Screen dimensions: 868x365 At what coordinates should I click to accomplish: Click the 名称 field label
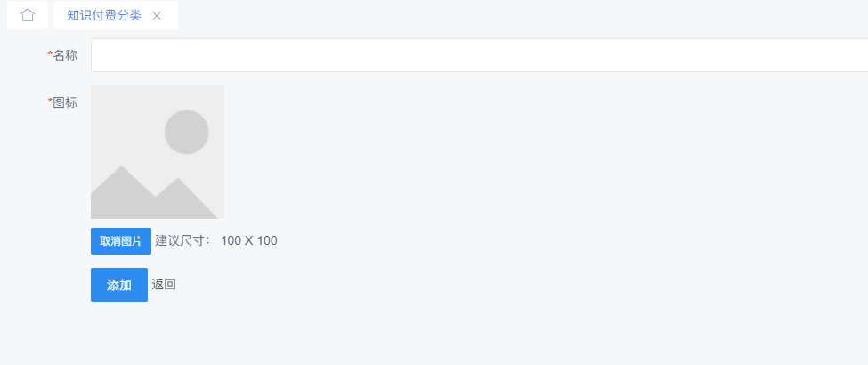point(65,55)
